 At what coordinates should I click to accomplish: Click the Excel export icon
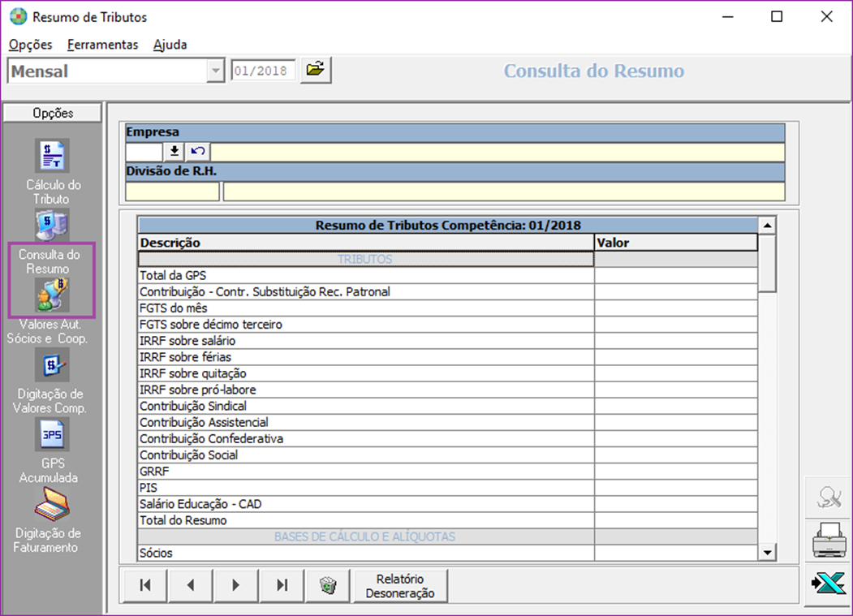[x=829, y=584]
